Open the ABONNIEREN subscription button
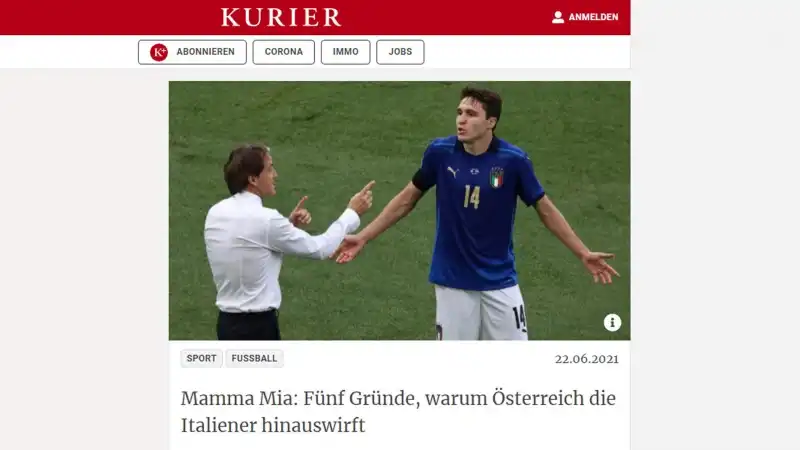The width and height of the screenshot is (800, 450). [192, 52]
